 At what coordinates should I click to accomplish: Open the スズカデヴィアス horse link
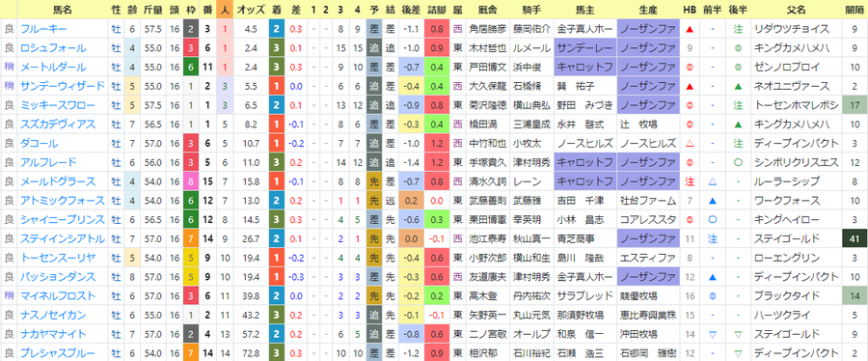pyautogui.click(x=58, y=124)
